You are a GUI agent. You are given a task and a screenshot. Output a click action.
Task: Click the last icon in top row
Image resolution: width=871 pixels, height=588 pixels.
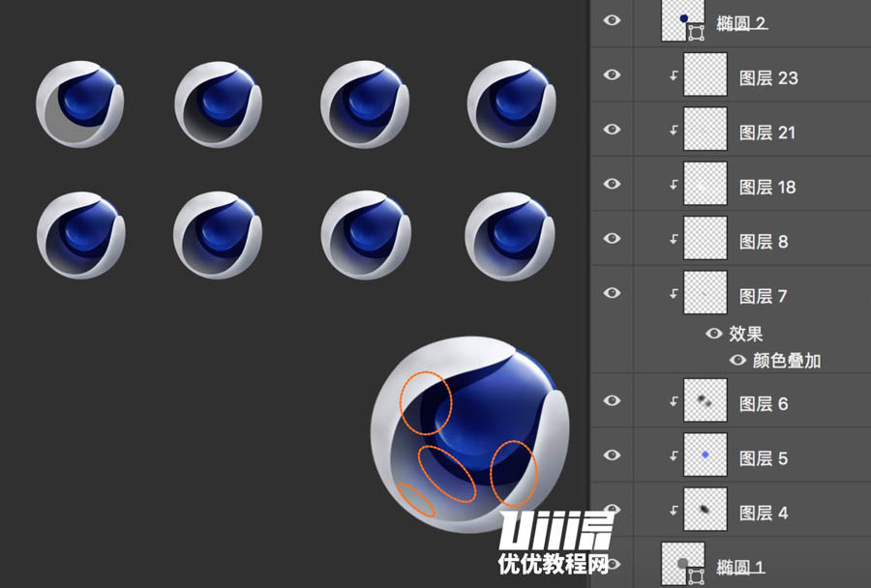(x=511, y=104)
